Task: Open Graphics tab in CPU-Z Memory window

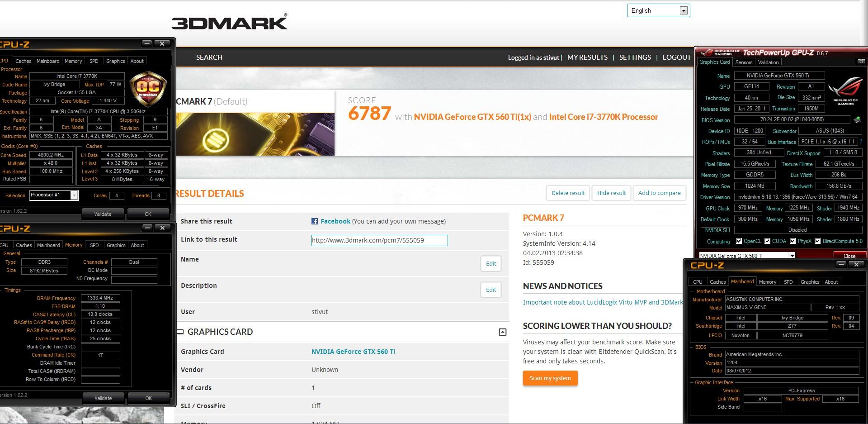Action: (116, 245)
